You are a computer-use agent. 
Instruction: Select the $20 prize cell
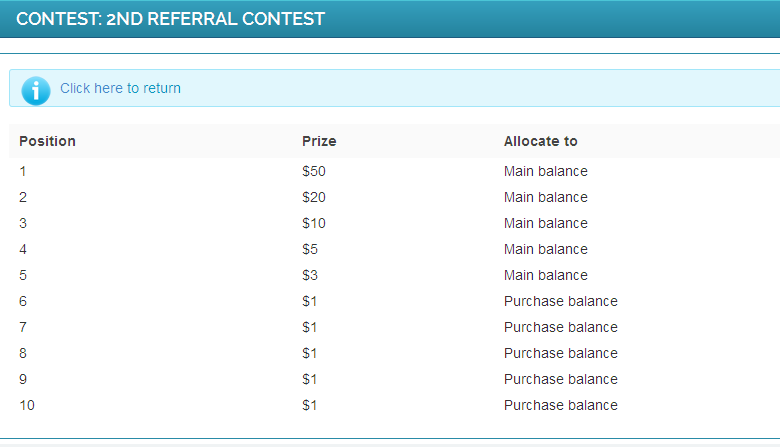(x=314, y=197)
